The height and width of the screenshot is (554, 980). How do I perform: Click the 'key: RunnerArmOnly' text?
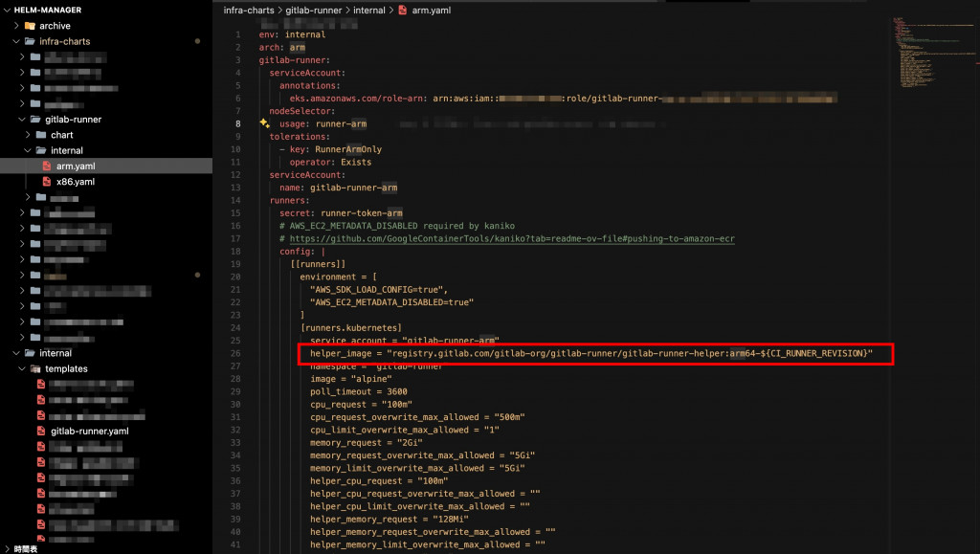coord(336,149)
